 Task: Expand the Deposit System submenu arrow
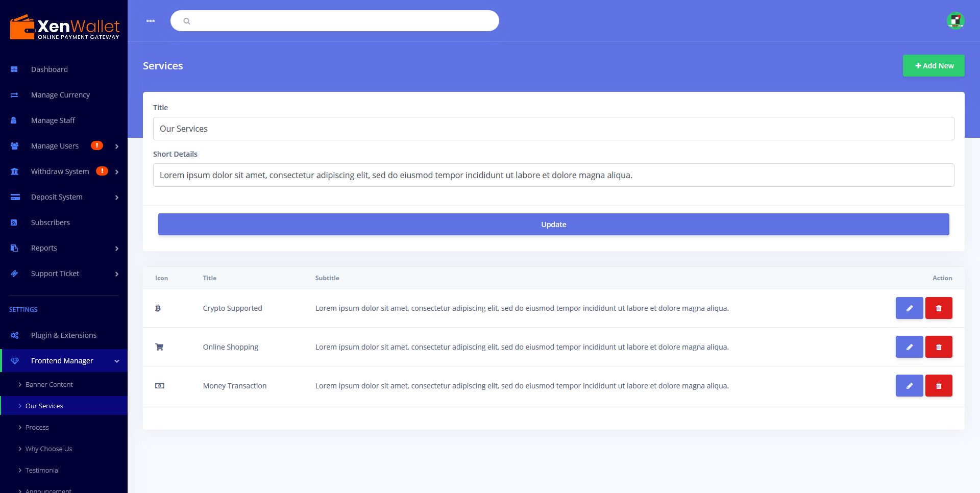[x=117, y=198]
